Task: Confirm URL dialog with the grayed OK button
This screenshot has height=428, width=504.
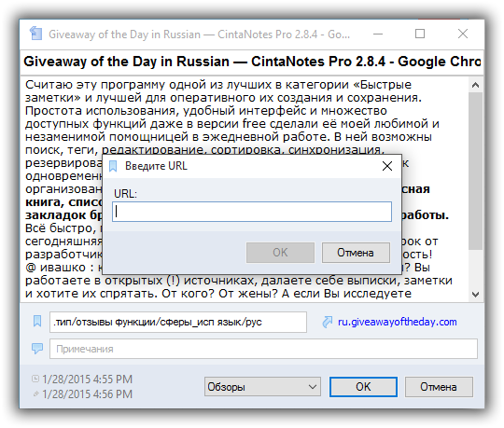Action: [x=280, y=253]
